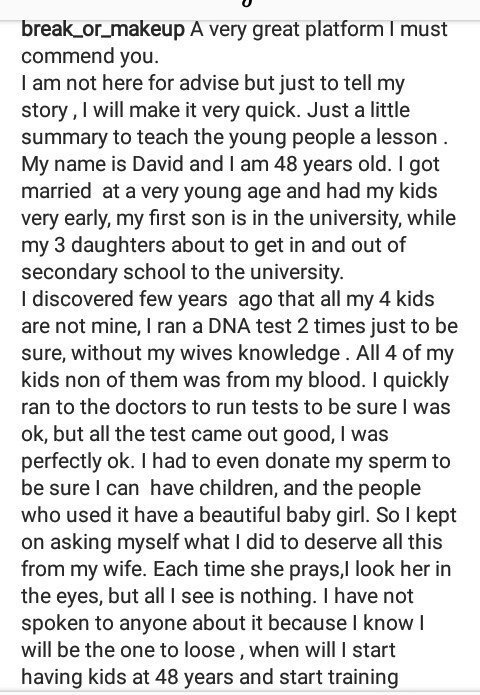Viewport: 480px width, 695px height.
Task: Click the word 'married' in the caption
Action: [56, 191]
